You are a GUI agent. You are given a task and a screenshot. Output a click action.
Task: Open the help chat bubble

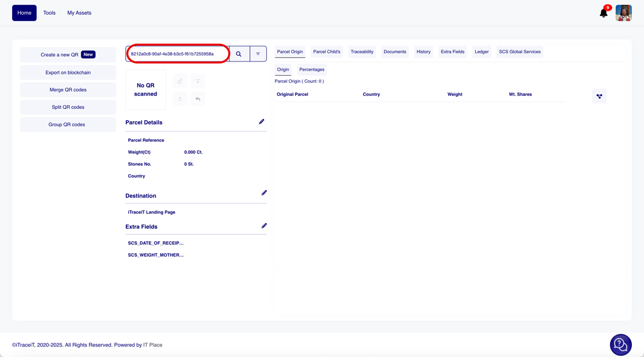(x=620, y=345)
